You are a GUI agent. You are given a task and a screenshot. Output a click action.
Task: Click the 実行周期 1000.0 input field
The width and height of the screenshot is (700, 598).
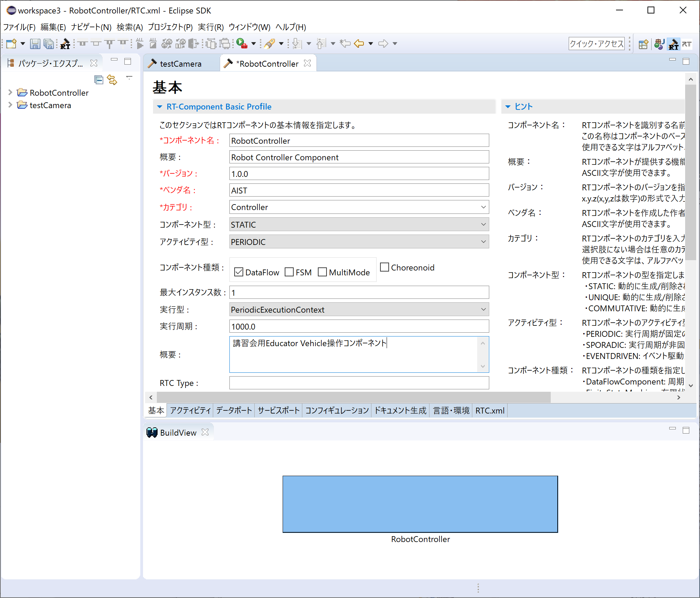(x=359, y=326)
